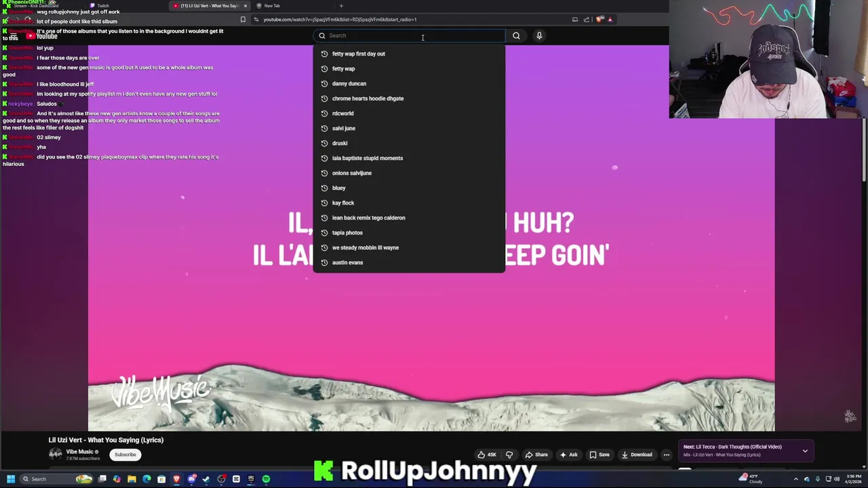Image resolution: width=868 pixels, height=488 pixels.
Task: Open the Windows Start menu
Action: pyautogui.click(x=11, y=479)
